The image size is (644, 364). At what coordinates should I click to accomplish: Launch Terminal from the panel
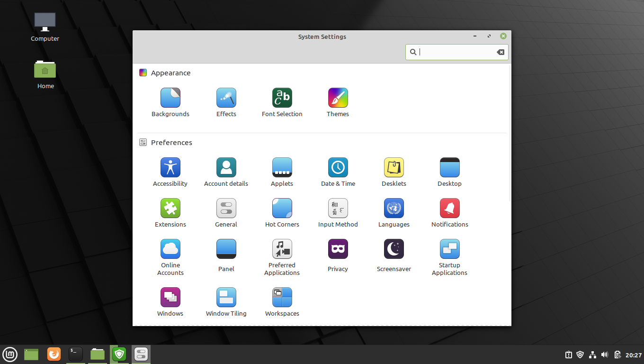click(76, 354)
